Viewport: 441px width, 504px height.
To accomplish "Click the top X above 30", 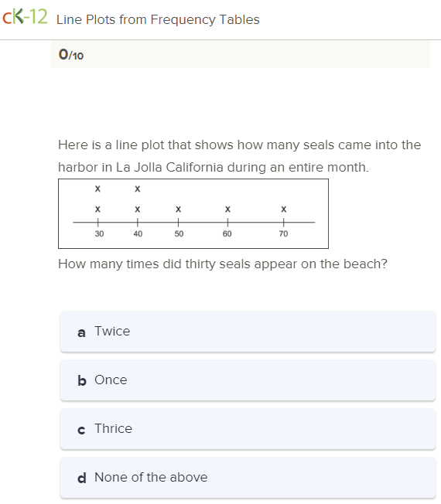I will click(x=97, y=189).
